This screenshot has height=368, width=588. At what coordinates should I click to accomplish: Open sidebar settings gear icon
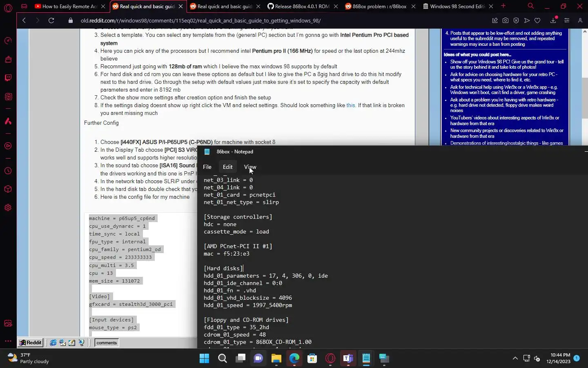click(x=8, y=208)
